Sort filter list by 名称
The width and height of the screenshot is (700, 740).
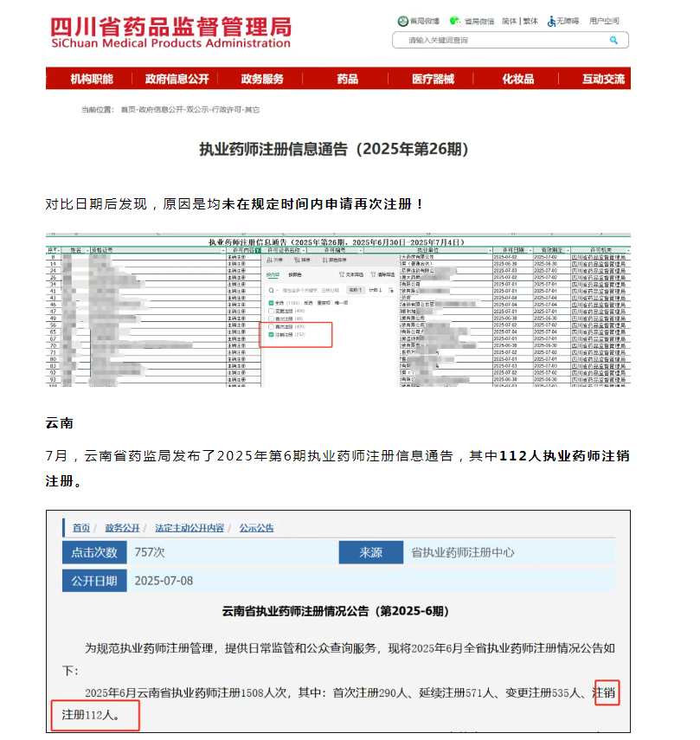click(x=356, y=290)
